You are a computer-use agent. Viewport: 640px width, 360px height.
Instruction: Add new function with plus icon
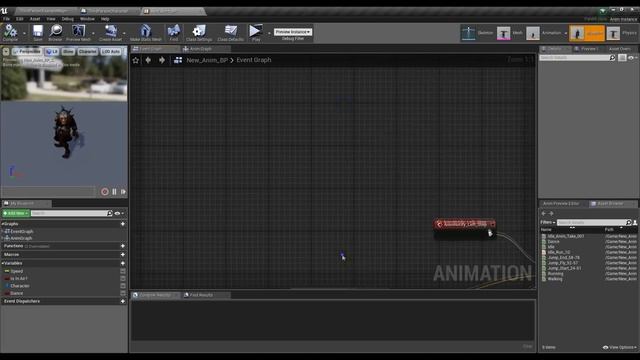pyautogui.click(x=122, y=246)
